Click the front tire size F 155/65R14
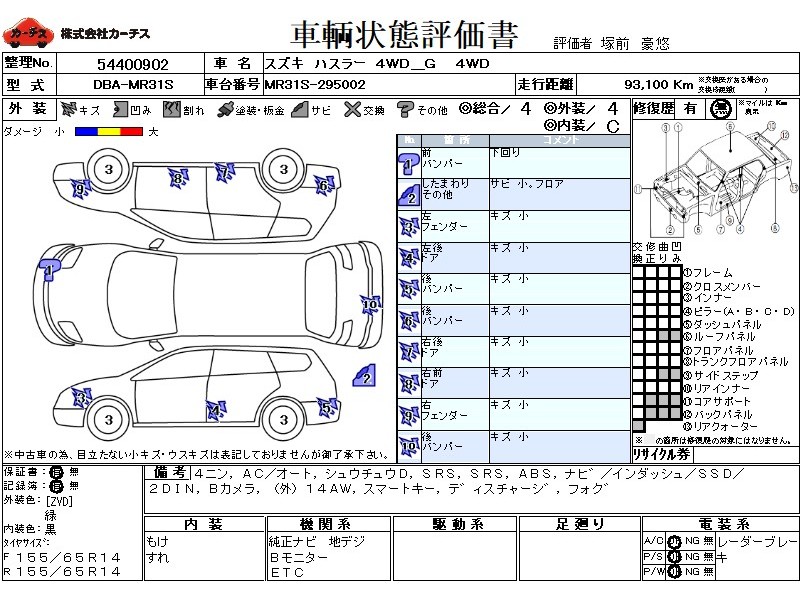The image size is (800, 600). pos(62,558)
